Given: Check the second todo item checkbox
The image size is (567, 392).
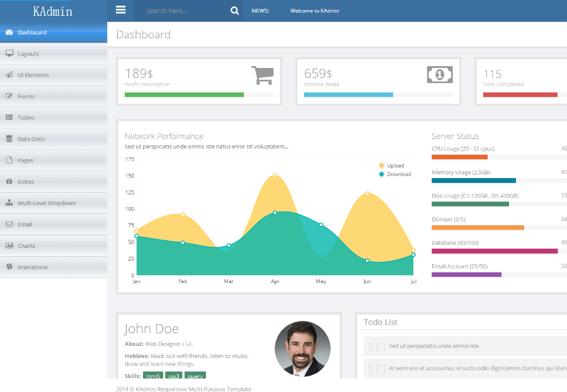Looking at the screenshot, I should pyautogui.click(x=381, y=369).
